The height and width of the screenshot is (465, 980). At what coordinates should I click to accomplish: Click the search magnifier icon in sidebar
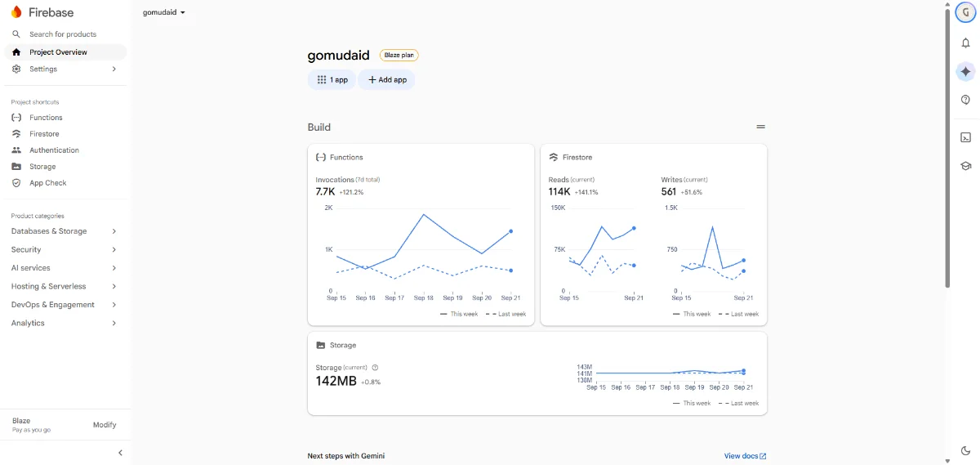16,34
